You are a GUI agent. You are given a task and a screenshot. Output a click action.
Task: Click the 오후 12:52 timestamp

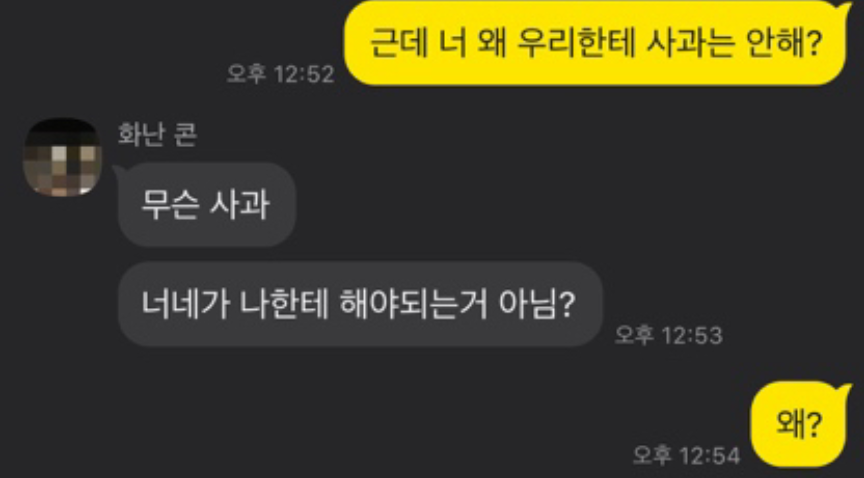click(280, 74)
